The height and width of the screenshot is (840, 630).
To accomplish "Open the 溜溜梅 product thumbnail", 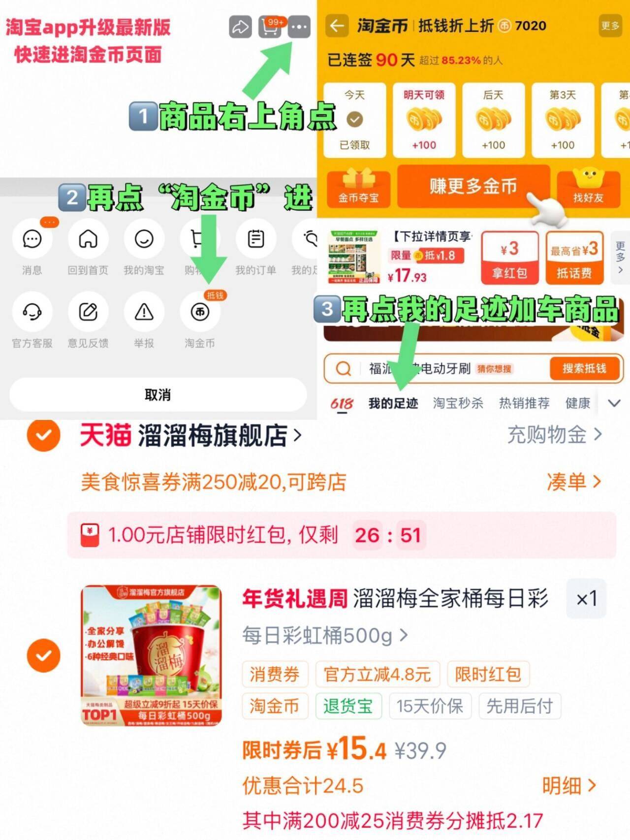I will pos(152,655).
